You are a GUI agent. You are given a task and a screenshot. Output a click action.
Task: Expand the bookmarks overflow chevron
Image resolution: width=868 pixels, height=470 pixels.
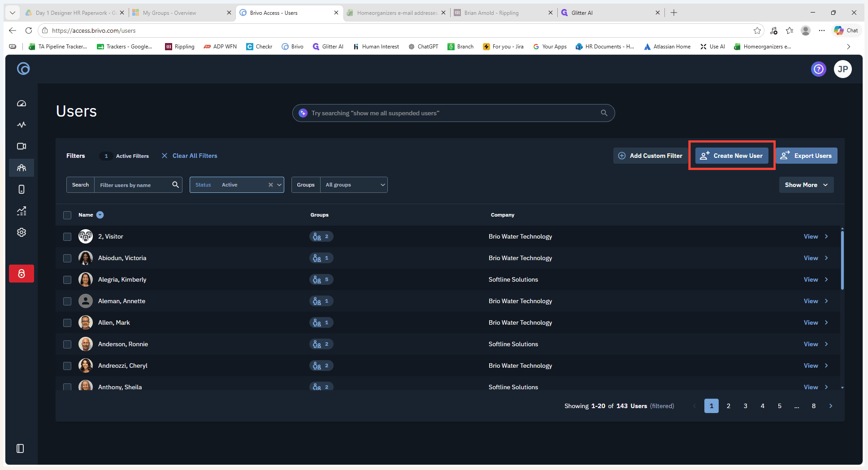pos(848,47)
